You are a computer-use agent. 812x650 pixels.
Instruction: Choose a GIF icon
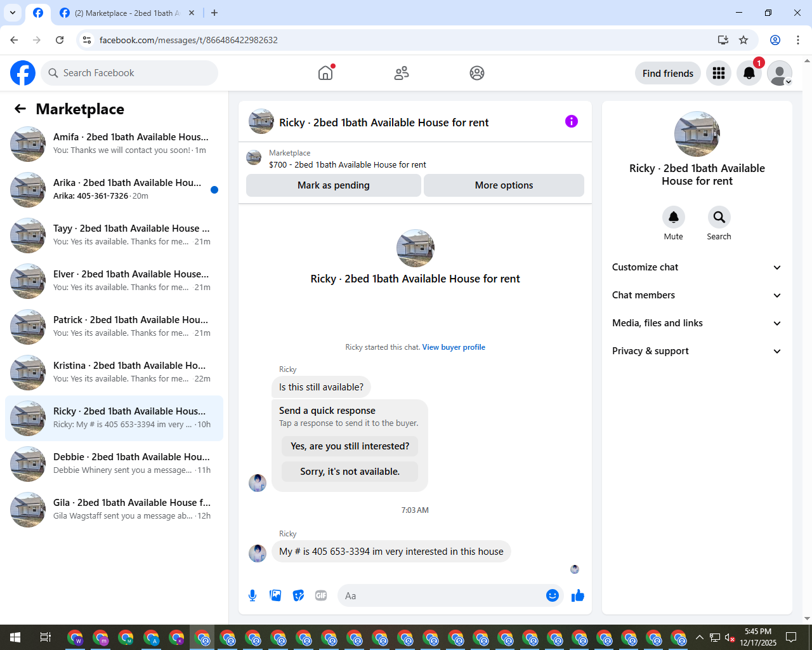coord(321,595)
